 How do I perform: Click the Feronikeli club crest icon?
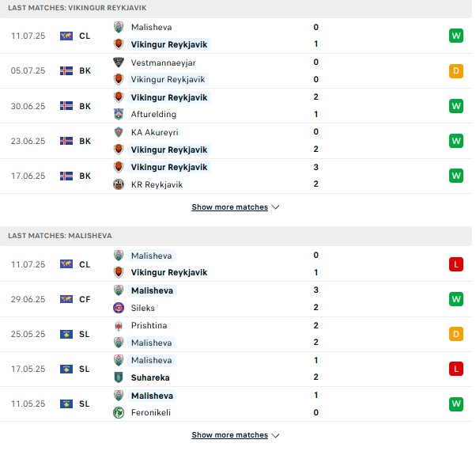point(119,412)
